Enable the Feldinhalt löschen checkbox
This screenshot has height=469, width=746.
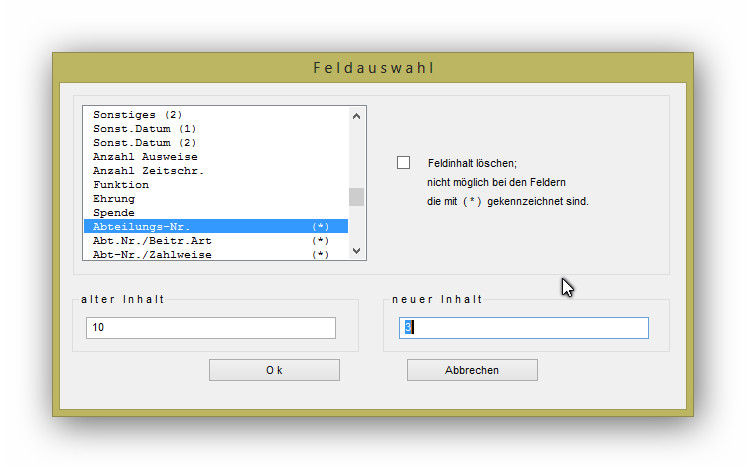(404, 163)
